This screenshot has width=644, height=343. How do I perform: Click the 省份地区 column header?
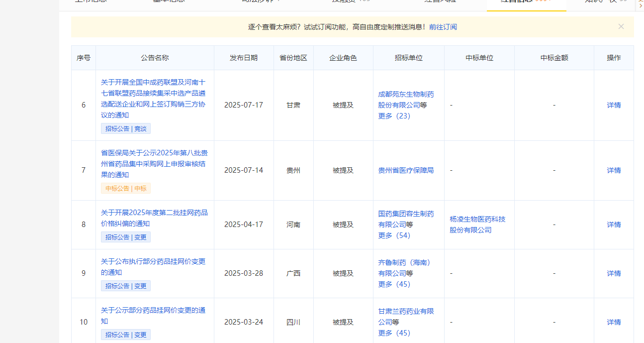[293, 58]
